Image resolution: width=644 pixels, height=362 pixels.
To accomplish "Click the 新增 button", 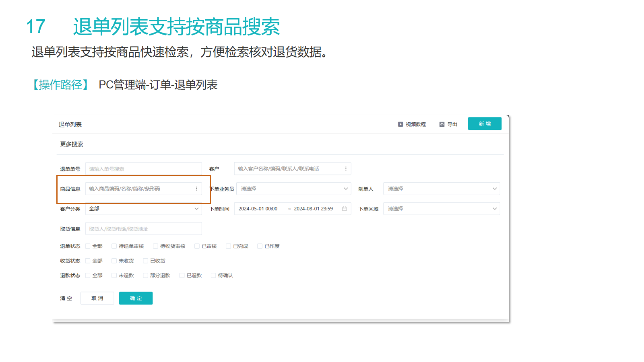I will coord(485,124).
